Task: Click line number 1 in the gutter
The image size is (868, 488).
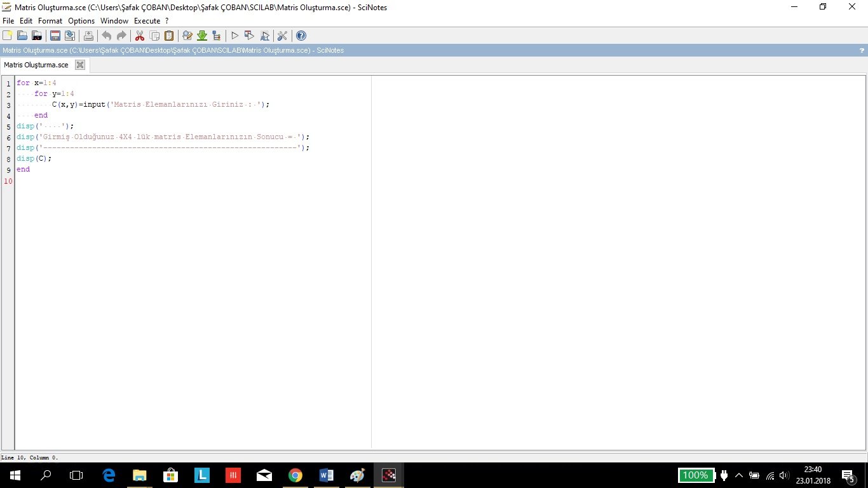Action: (8, 83)
